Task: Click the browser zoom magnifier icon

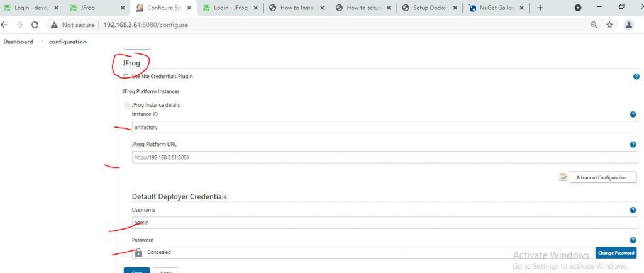Action: point(594,25)
